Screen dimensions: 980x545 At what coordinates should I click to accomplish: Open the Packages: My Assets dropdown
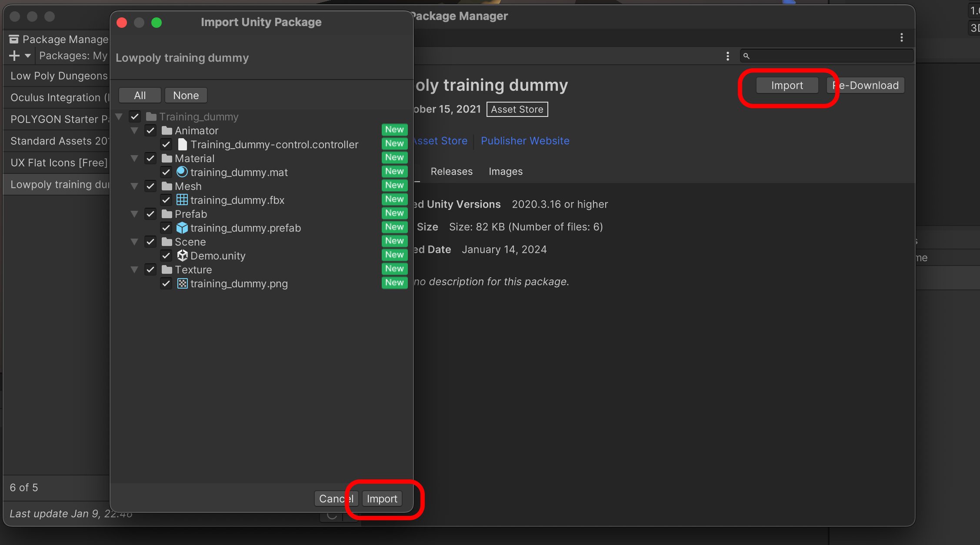coord(73,56)
